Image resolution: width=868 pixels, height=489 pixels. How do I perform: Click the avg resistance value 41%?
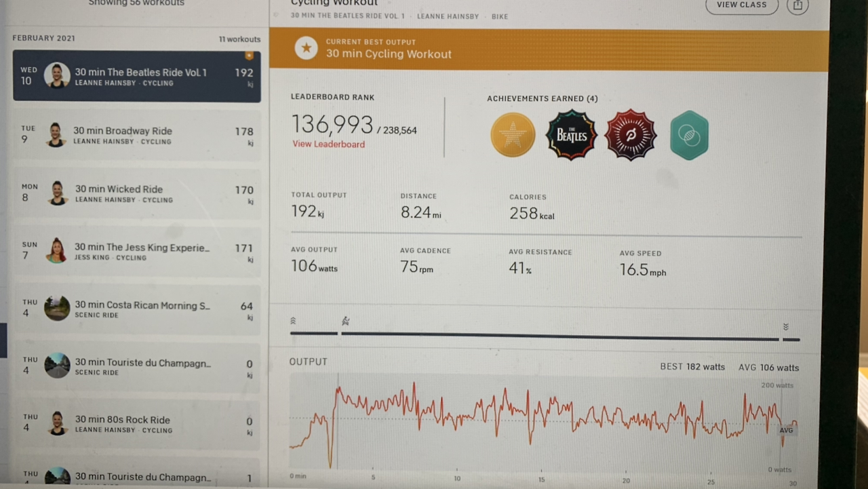(520, 269)
